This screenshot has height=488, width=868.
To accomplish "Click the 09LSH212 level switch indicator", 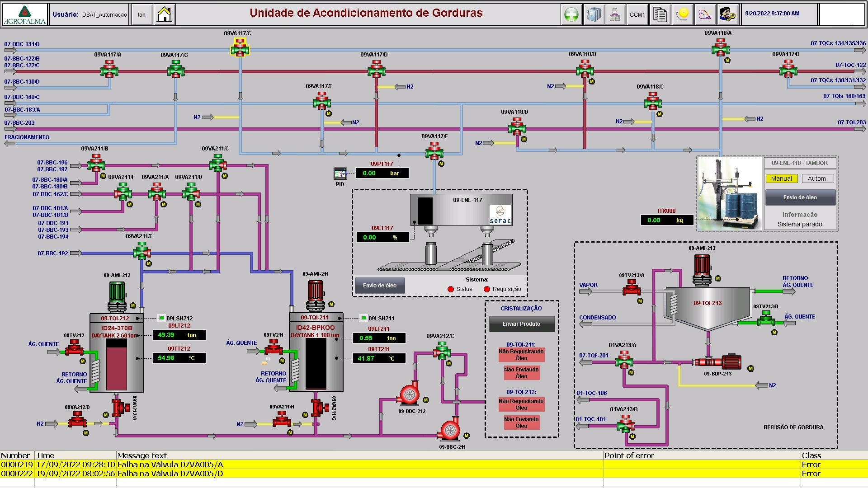I will point(161,318).
